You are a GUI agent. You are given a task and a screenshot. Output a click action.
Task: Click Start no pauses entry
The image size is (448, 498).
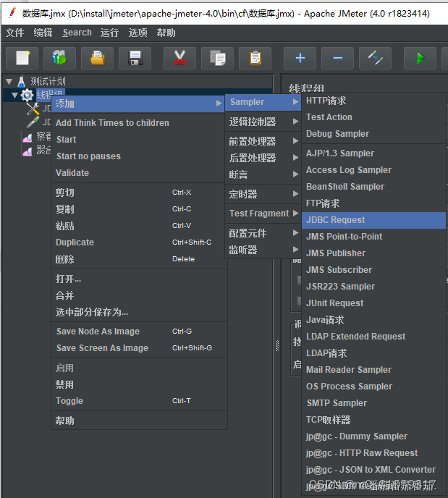point(138,156)
